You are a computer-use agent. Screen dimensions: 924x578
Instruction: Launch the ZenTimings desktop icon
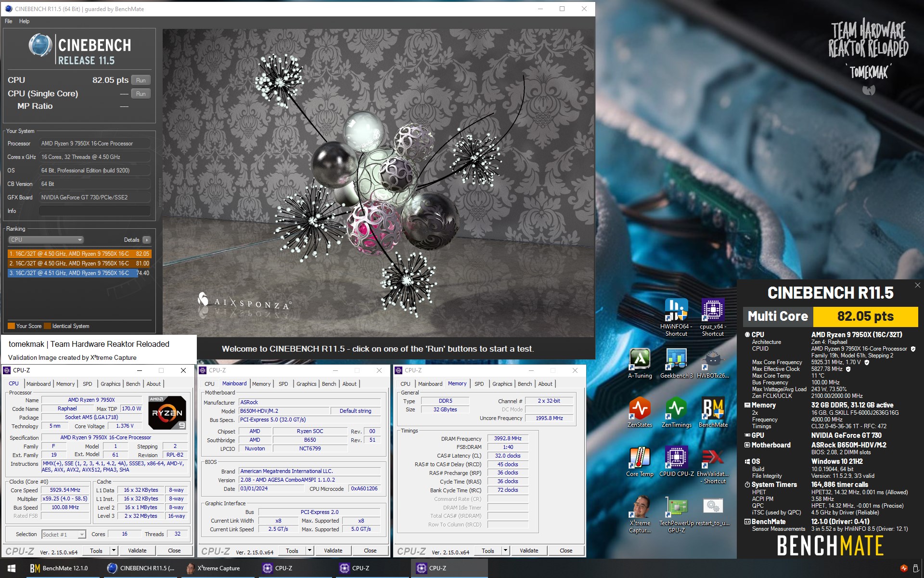click(676, 413)
